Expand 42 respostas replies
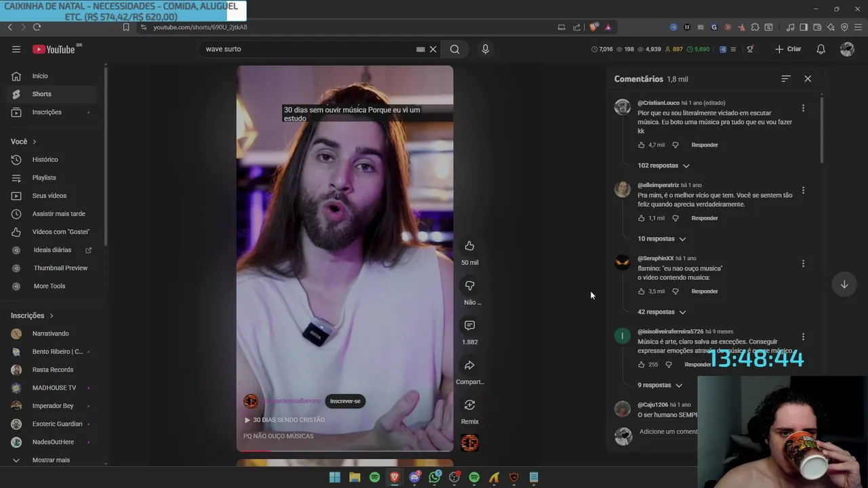 (x=662, y=312)
